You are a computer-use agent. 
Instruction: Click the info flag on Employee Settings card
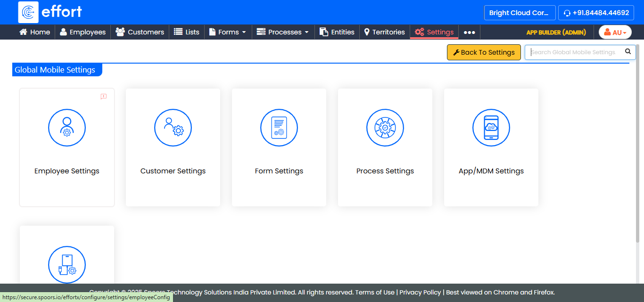(x=104, y=97)
